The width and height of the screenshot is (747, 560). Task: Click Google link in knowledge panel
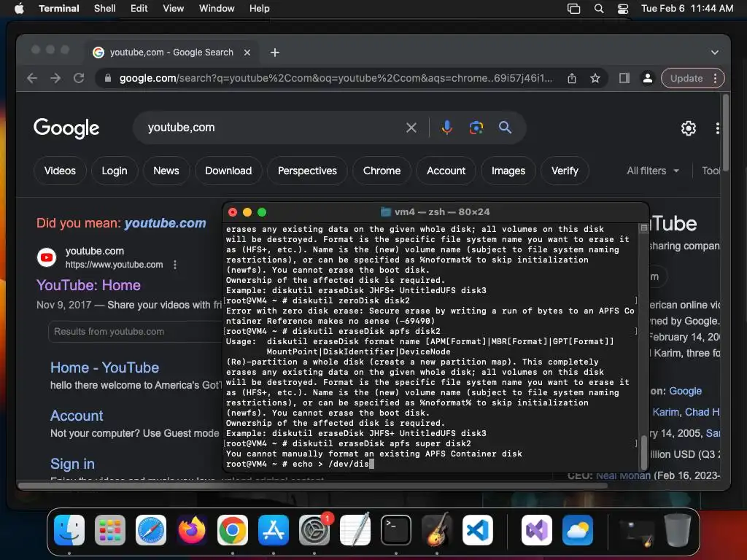(685, 391)
